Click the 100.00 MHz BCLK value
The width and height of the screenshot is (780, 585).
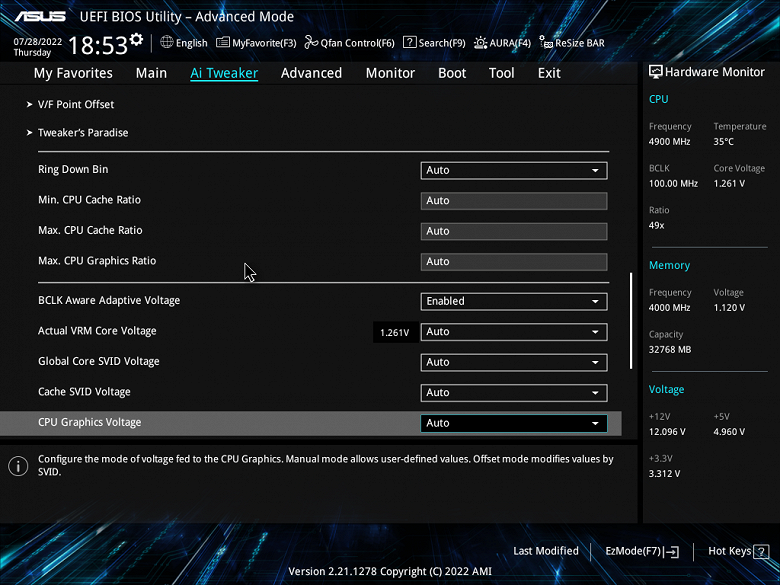click(x=673, y=184)
